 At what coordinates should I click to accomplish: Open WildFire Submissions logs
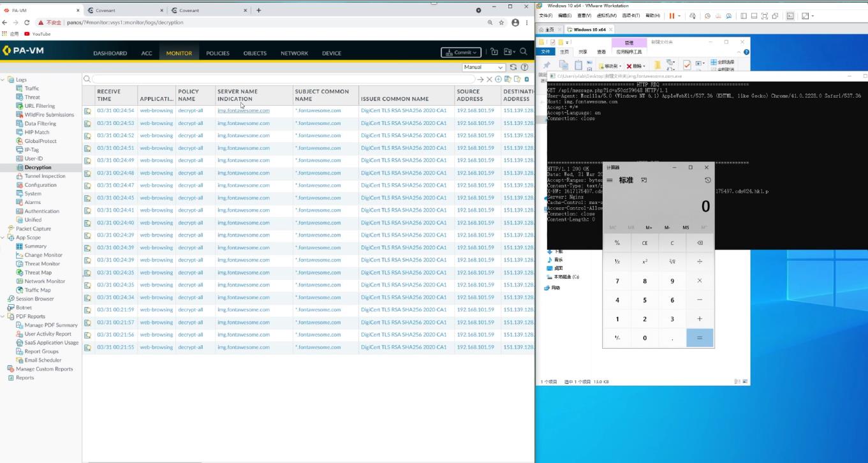click(49, 115)
